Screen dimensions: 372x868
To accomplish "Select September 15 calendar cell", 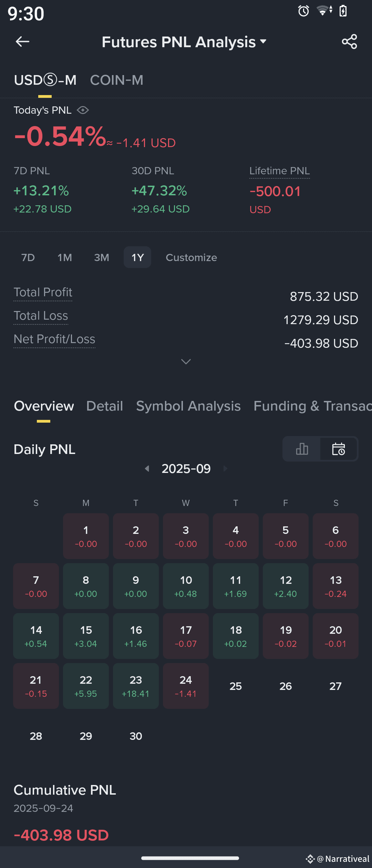I will tap(86, 636).
